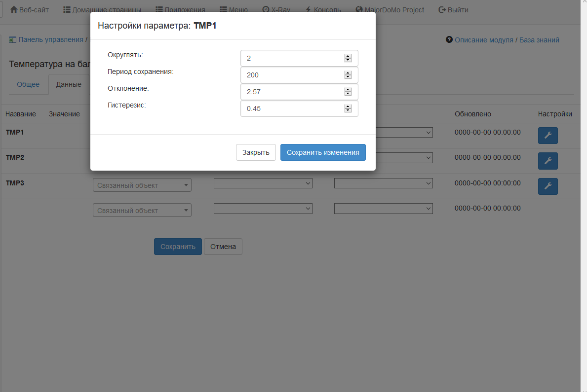Open the База знаний link
587x392 pixels.
539,40
